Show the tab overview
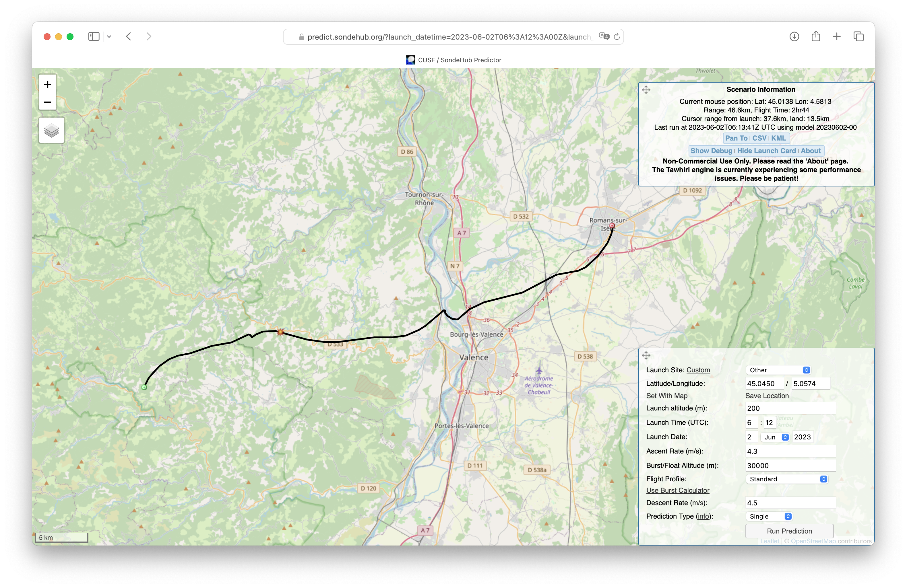The image size is (907, 588). coord(858,36)
